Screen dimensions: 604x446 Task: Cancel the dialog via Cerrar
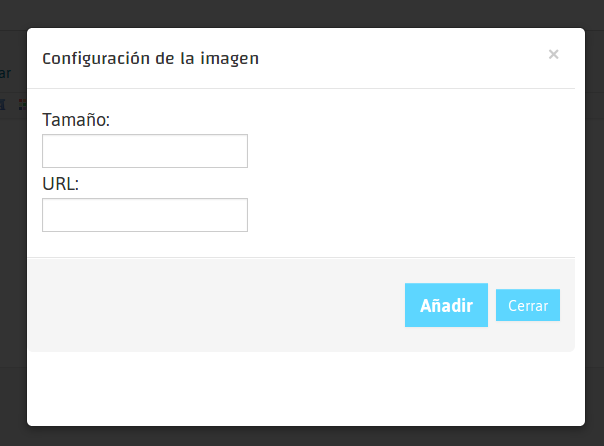[527, 306]
